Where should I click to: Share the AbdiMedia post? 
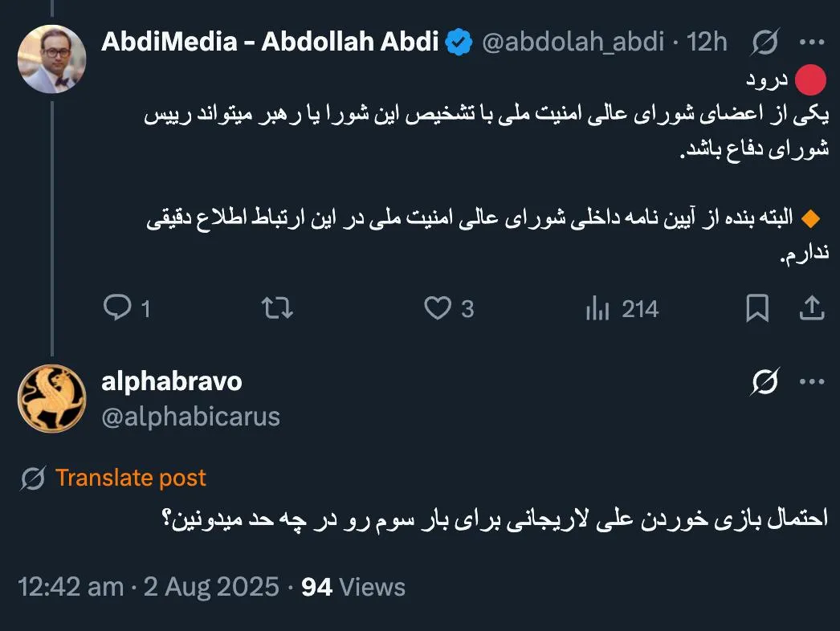point(811,308)
